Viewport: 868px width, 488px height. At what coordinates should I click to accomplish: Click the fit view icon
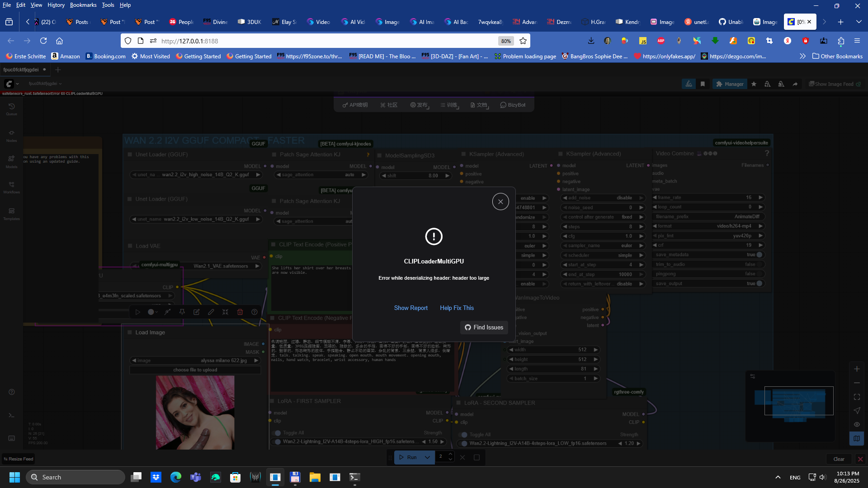(857, 397)
